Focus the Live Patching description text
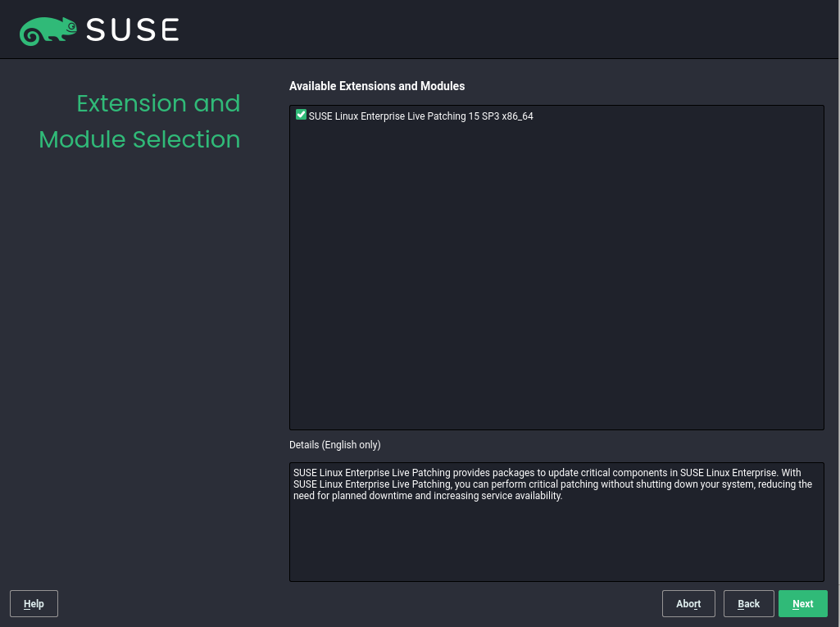 pyautogui.click(x=551, y=484)
